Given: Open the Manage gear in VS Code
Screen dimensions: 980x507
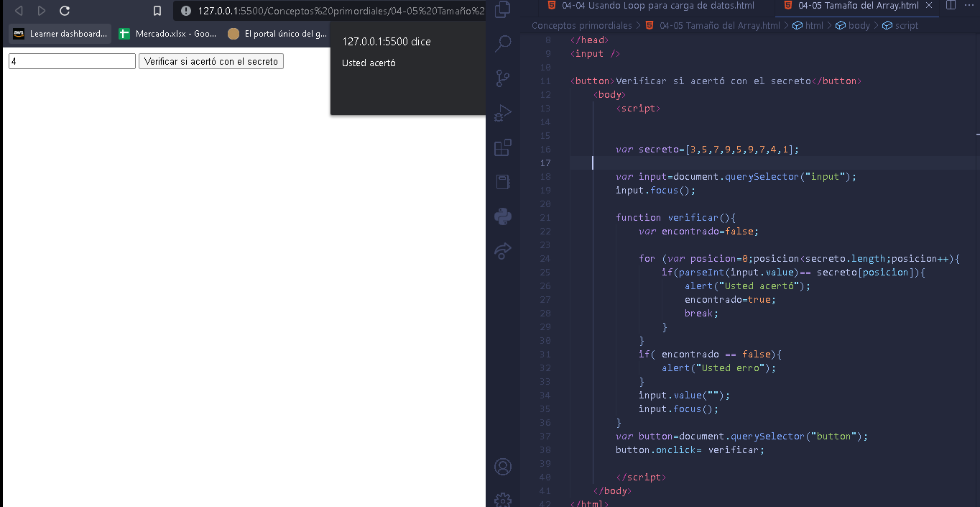Looking at the screenshot, I should point(503,500).
